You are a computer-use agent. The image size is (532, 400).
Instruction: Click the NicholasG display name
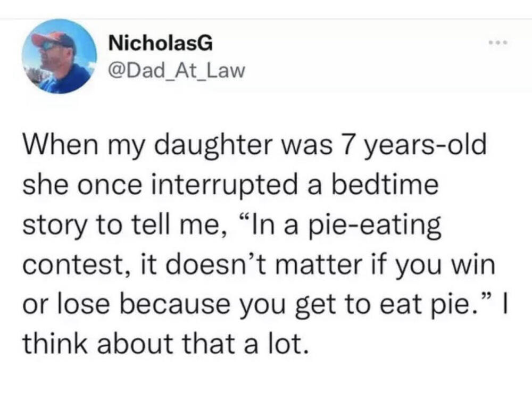pyautogui.click(x=161, y=43)
